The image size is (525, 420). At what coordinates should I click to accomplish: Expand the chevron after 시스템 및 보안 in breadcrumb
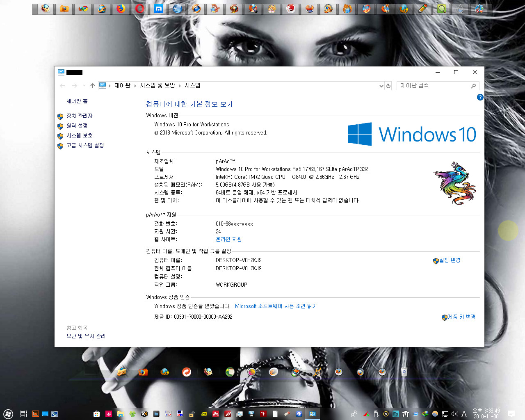click(180, 86)
